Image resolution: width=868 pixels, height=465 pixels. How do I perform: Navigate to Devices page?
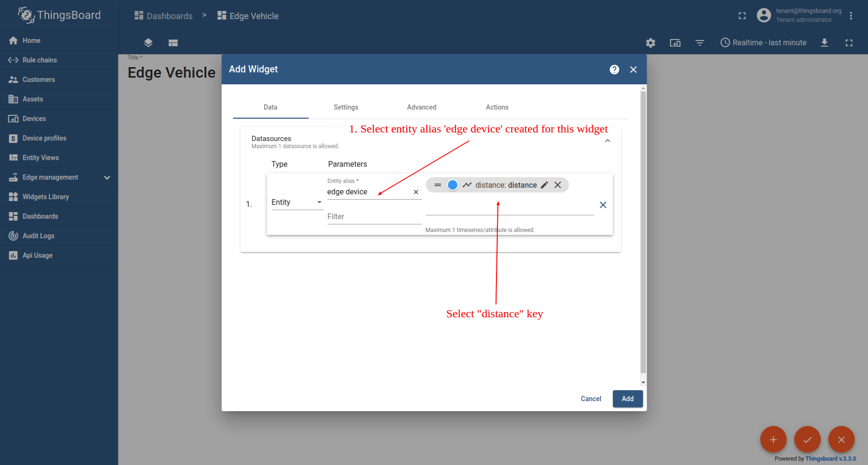pyautogui.click(x=59, y=119)
